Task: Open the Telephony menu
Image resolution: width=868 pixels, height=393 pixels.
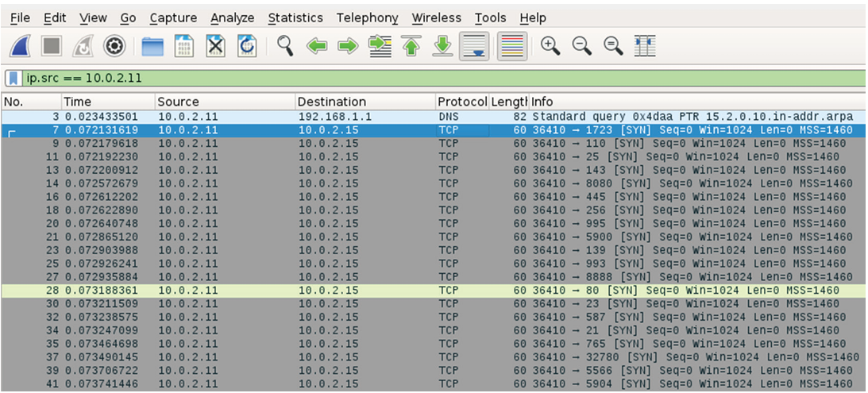Action: tap(367, 17)
